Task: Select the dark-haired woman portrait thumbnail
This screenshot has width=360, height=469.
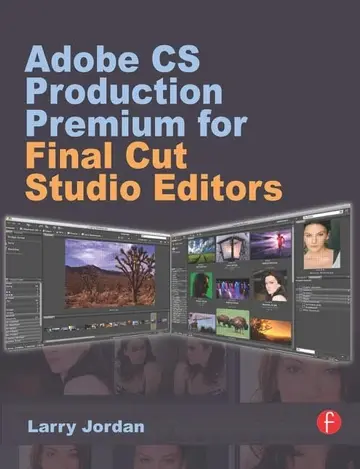Action: tap(270, 286)
